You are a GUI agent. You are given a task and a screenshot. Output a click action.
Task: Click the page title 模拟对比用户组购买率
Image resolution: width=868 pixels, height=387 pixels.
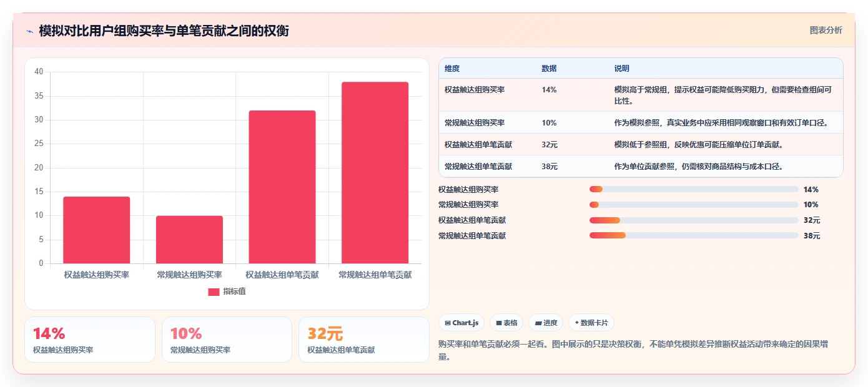(164, 31)
